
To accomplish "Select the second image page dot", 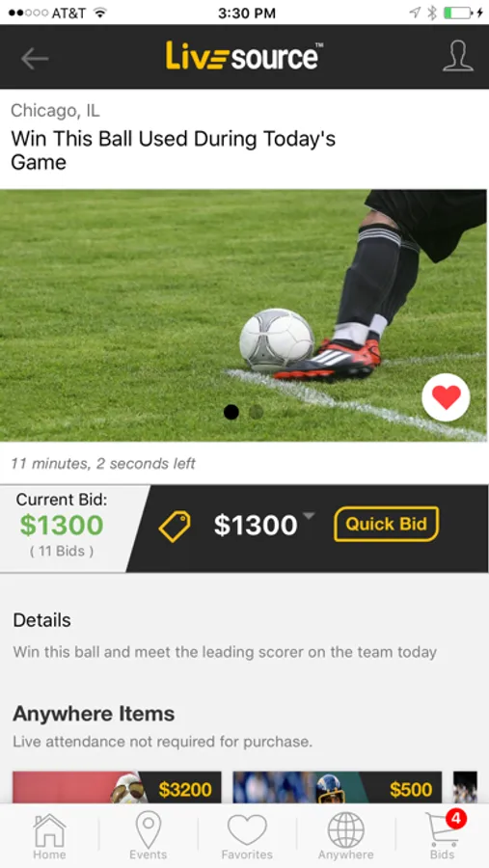I will coord(256,412).
